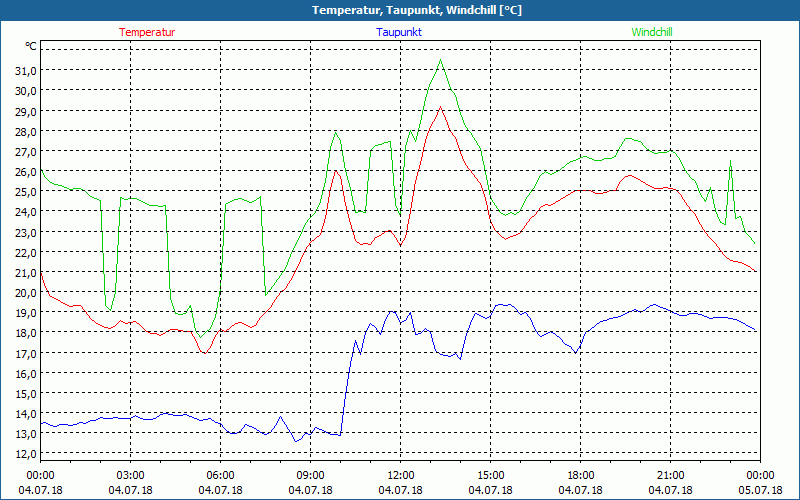This screenshot has width=800, height=500.
Task: Click the 18,0 y-axis value
Action: coord(26,333)
